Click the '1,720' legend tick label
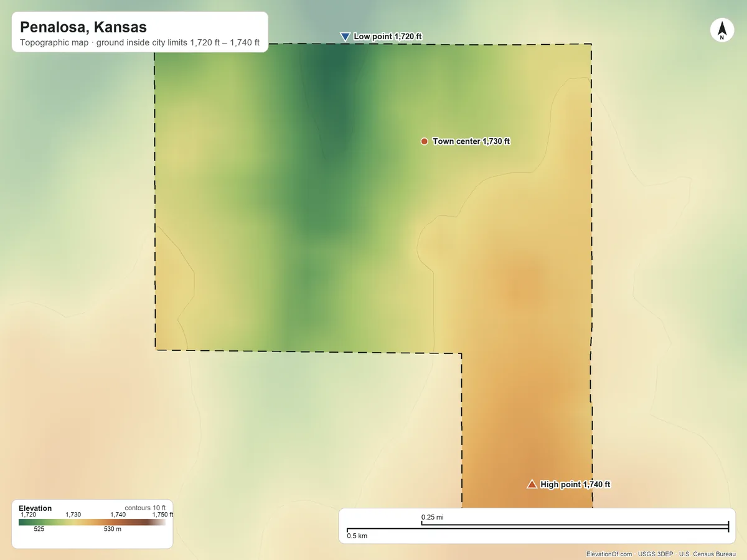 (28, 515)
